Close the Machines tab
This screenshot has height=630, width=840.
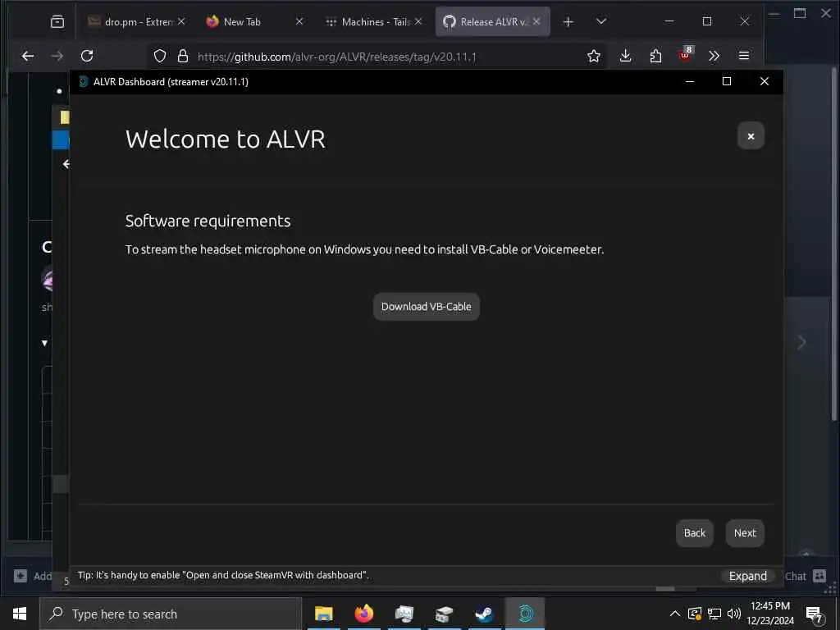tap(418, 21)
